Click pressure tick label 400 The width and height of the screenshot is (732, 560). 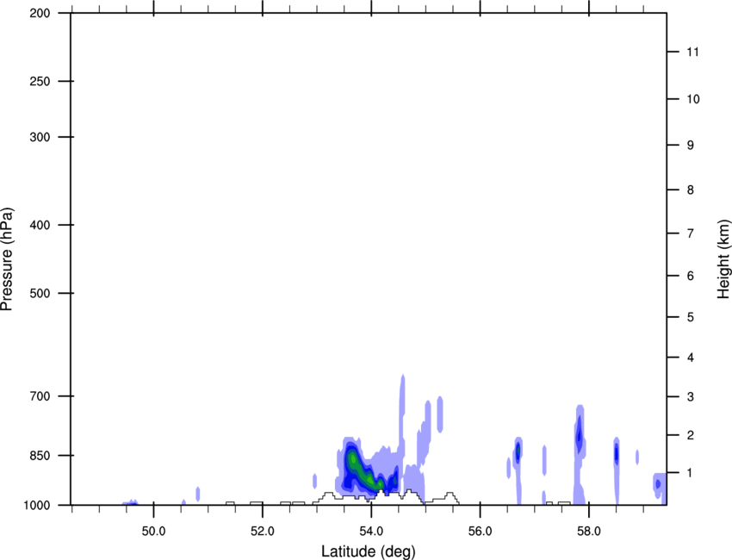pos(40,225)
